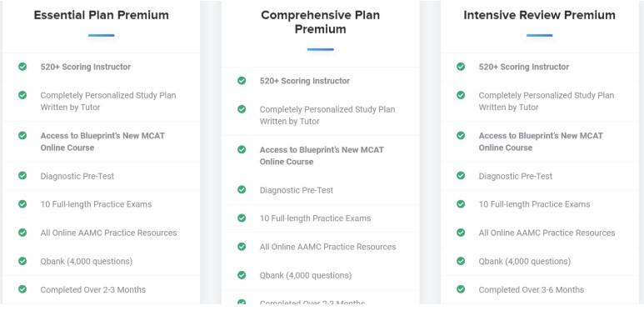
Task: Click checkmark beside Intensive Review Completed Over 3-6 Months
Action: [x=461, y=289]
